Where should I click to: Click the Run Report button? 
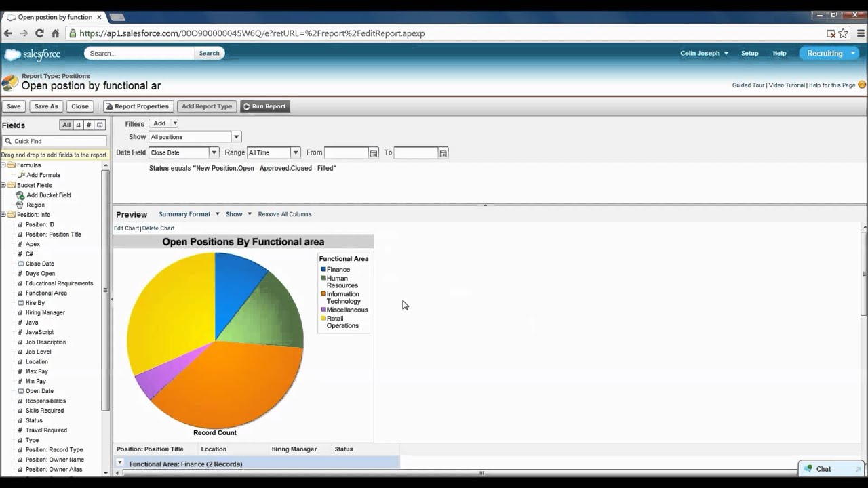(x=265, y=106)
